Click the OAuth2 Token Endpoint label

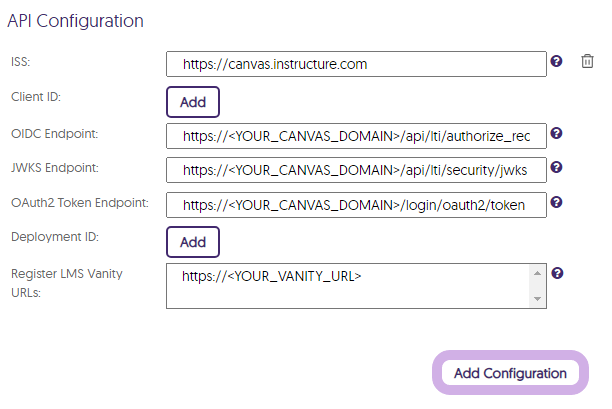point(80,203)
